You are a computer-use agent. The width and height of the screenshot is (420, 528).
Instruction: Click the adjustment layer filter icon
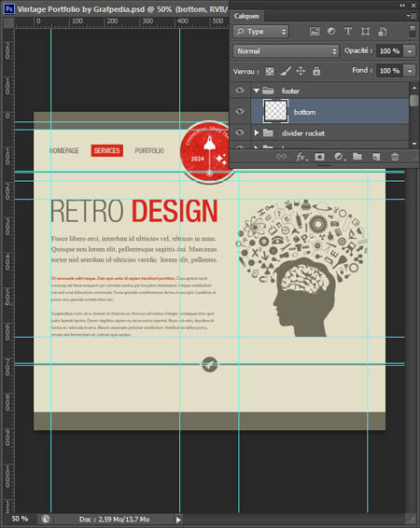[331, 32]
